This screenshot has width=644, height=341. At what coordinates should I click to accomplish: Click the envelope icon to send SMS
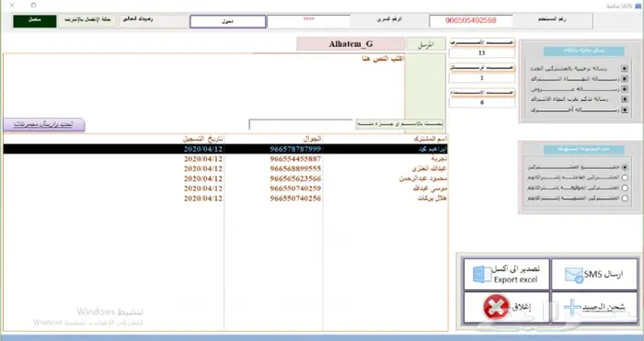[574, 275]
